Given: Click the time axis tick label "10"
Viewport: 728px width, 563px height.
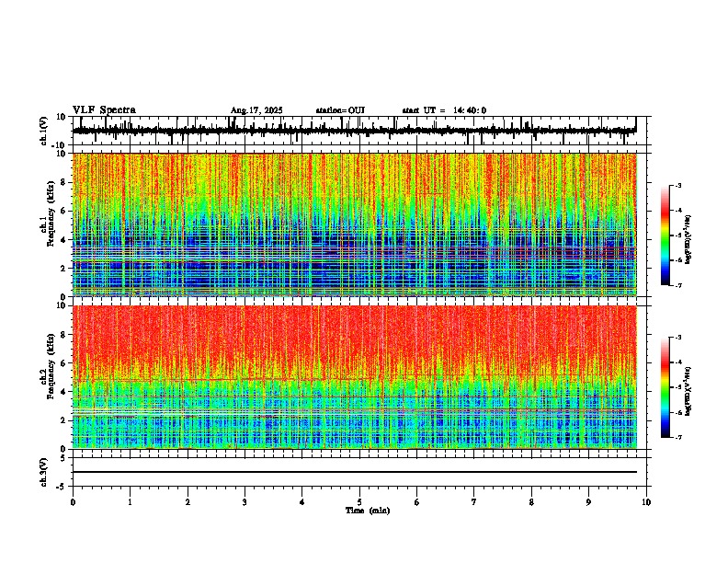Looking at the screenshot, I should coord(646,502).
